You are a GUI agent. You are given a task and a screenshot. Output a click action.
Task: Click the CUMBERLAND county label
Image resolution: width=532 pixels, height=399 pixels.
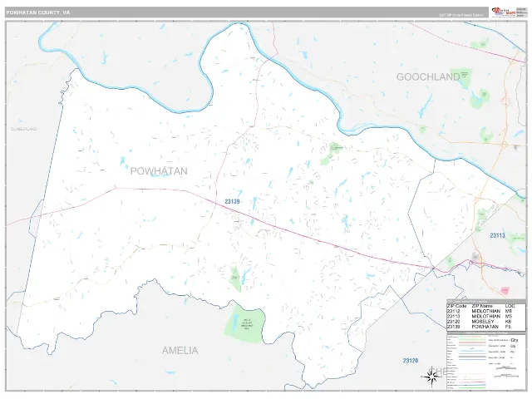point(24,129)
